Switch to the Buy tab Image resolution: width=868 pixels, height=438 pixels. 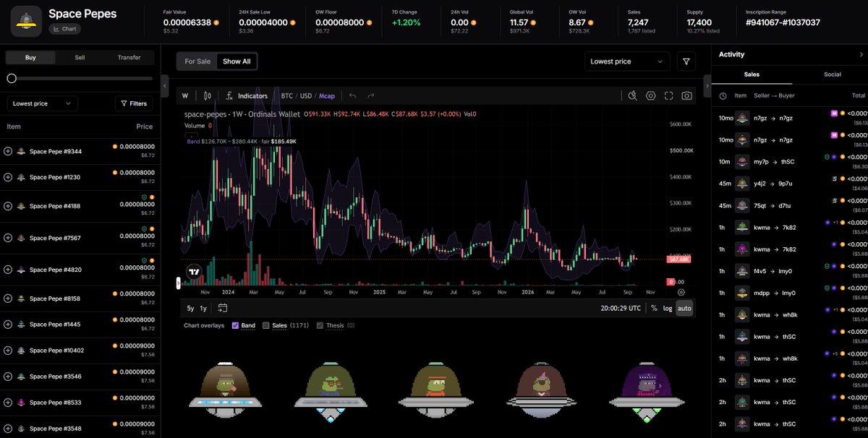click(30, 57)
